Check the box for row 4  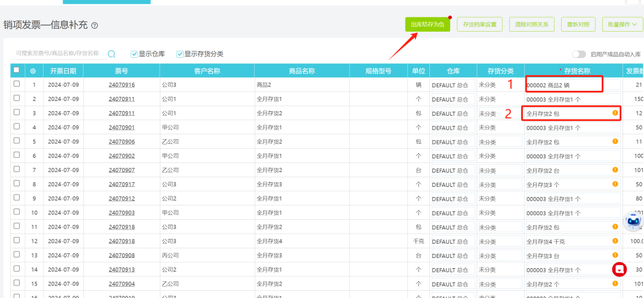coord(17,127)
